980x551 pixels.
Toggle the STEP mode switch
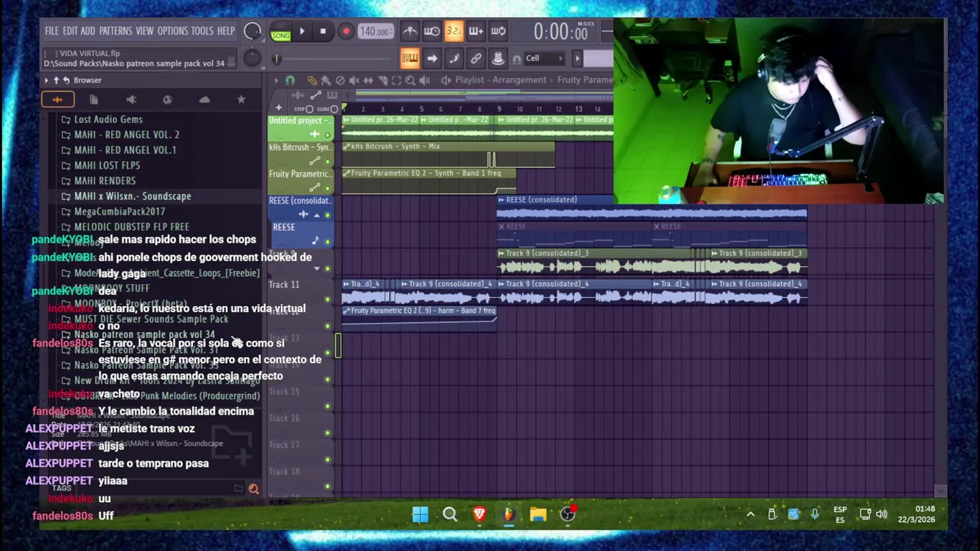[x=309, y=109]
